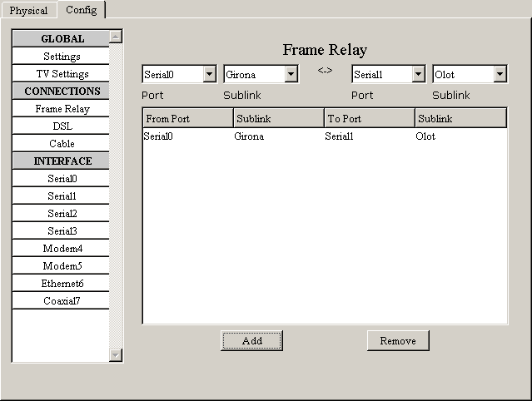This screenshot has height=401, width=532.
Task: Switch to the Physical tab
Action: click(28, 11)
